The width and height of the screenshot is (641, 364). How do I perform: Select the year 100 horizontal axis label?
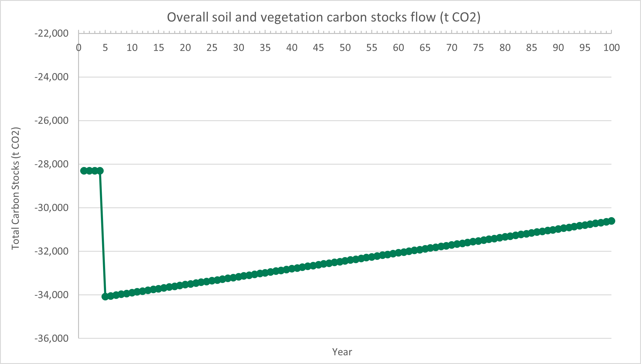(612, 48)
